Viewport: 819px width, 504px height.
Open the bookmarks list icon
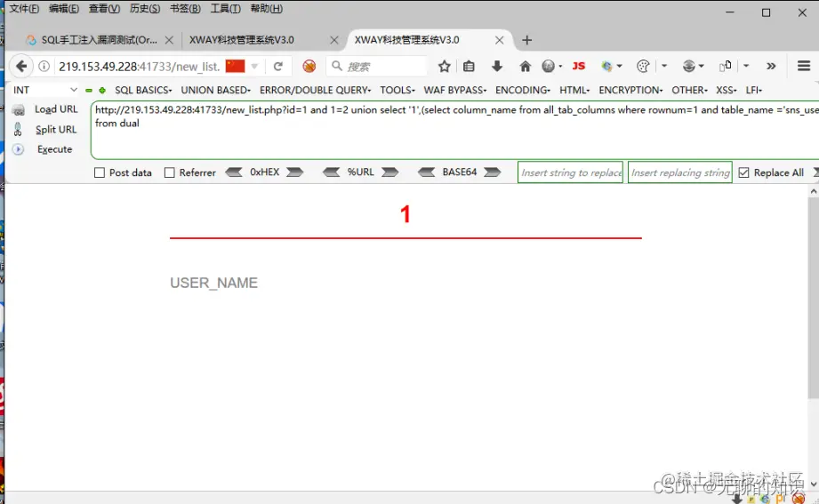469,67
